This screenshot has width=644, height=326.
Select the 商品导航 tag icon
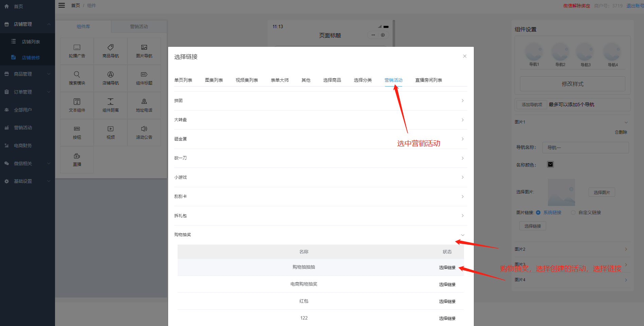pos(110,47)
